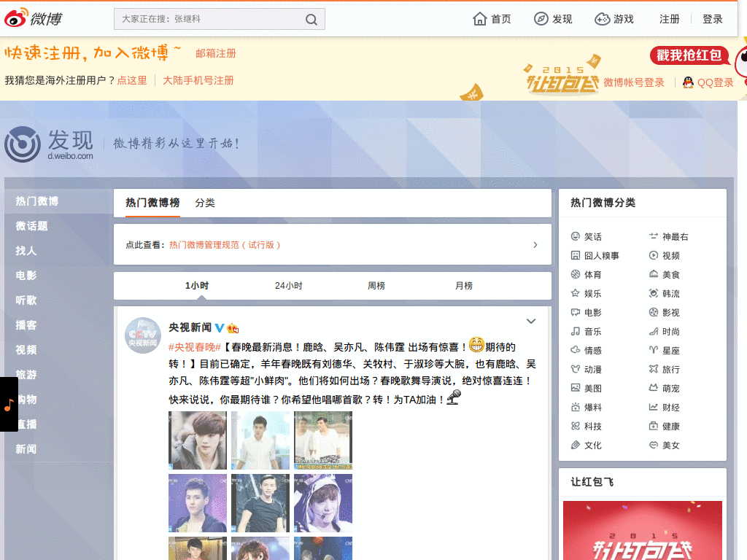Viewport: 747px width, 560px height.
Task: Select 视频 in the left sidebar
Action: coord(26,349)
